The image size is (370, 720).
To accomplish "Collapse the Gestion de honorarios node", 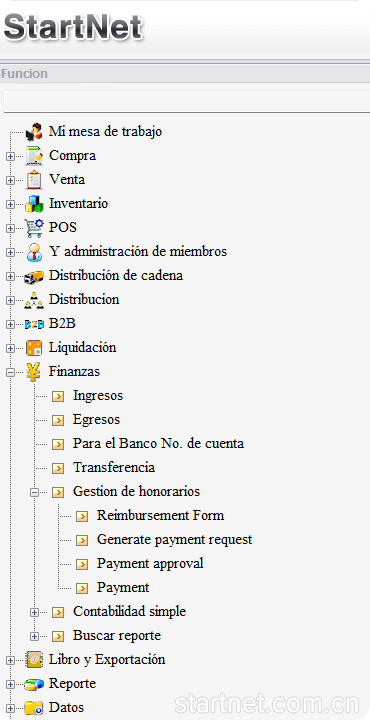I will coord(34,492).
